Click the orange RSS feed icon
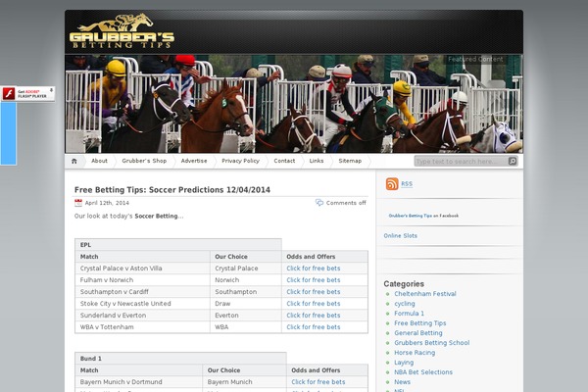The image size is (588, 392). (x=392, y=184)
